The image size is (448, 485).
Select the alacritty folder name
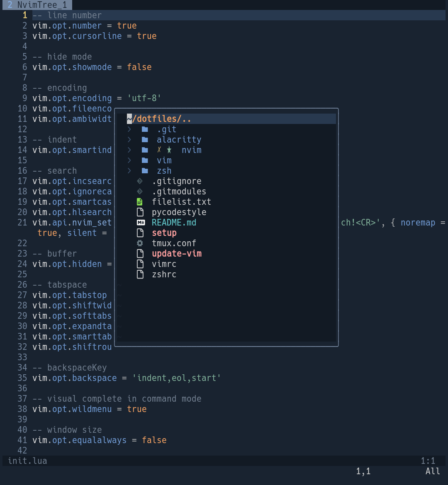coord(179,140)
